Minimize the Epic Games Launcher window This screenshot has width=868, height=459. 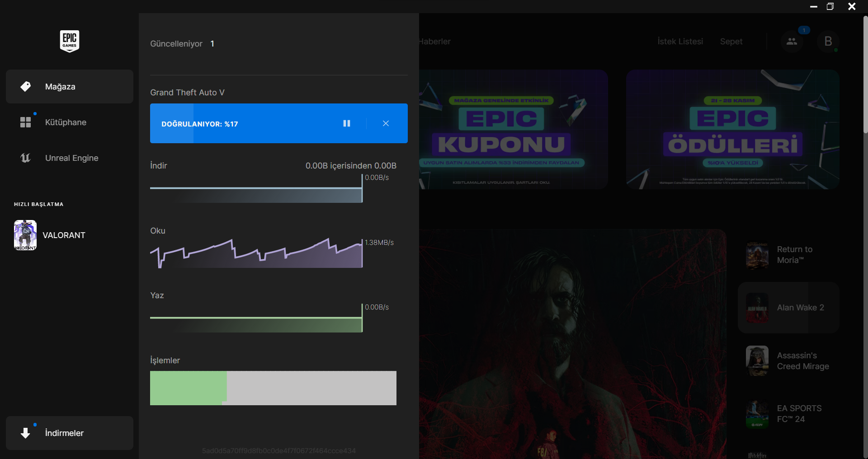coord(814,6)
